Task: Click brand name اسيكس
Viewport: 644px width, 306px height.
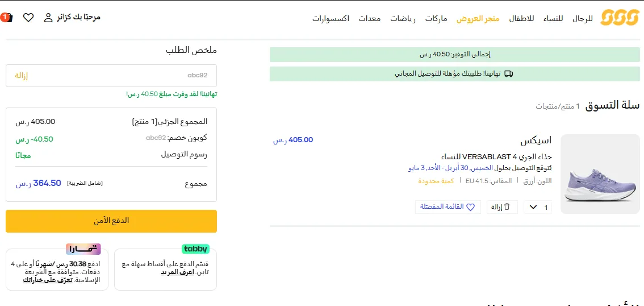Action: (x=536, y=141)
